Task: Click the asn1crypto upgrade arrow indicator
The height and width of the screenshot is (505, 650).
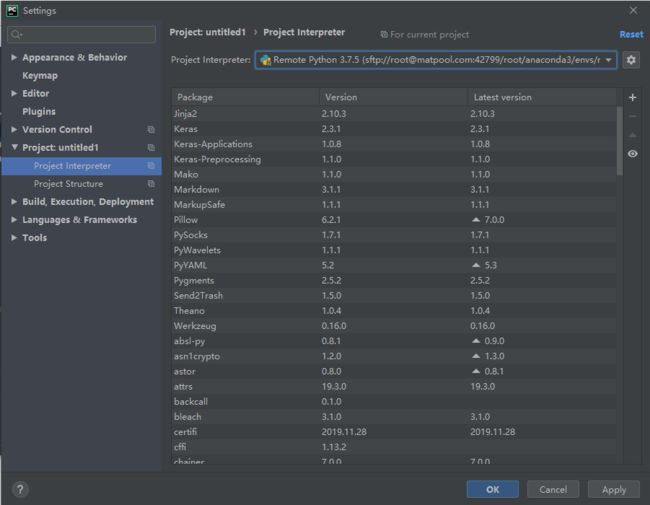Action: pyautogui.click(x=476, y=356)
